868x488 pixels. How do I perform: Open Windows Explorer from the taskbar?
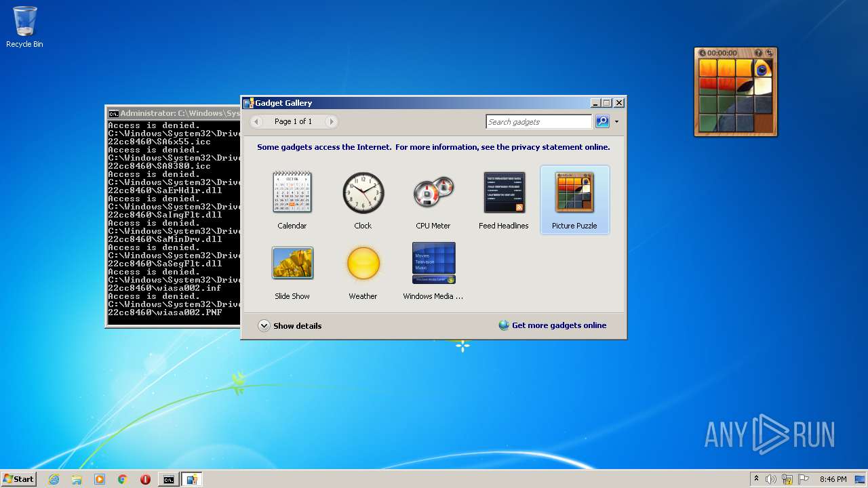tap(77, 479)
